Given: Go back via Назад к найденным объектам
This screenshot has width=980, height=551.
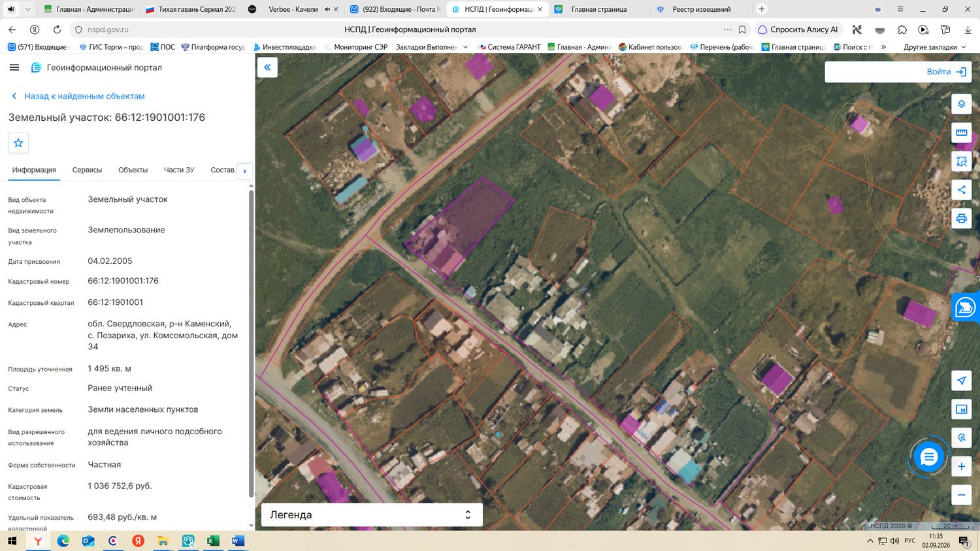Looking at the screenshot, I should [78, 96].
